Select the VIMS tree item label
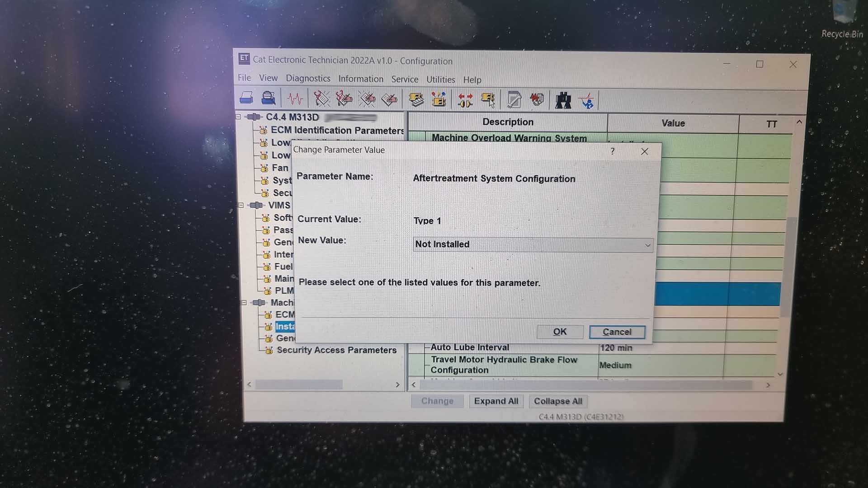Screen dimensions: 868x488 [x=279, y=206]
